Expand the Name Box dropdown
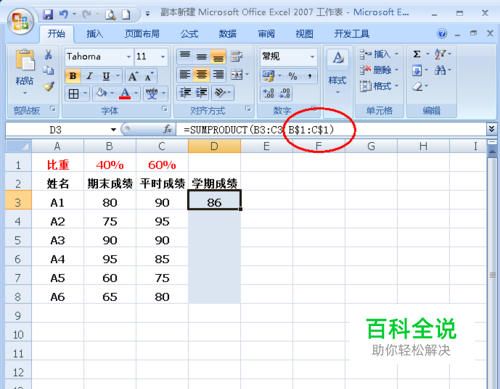 coord(113,130)
